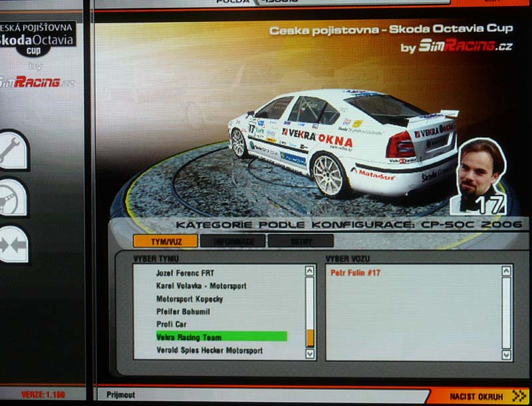Screen dimensions: 532x406
Task: Click team list scroll down arrow
Action: (309, 353)
